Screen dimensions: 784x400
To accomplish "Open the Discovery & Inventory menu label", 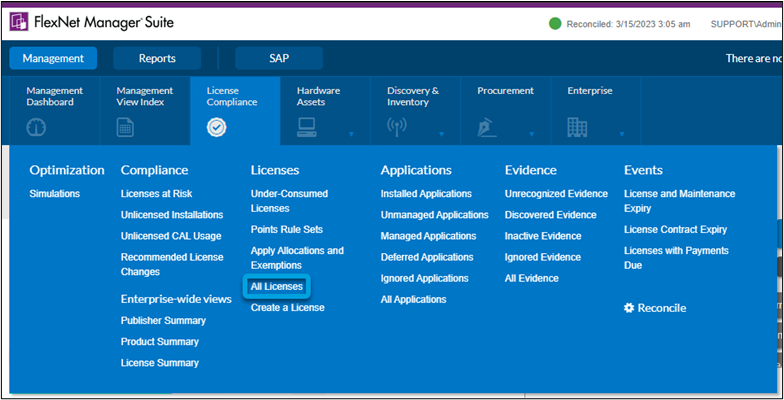I will coord(413,96).
